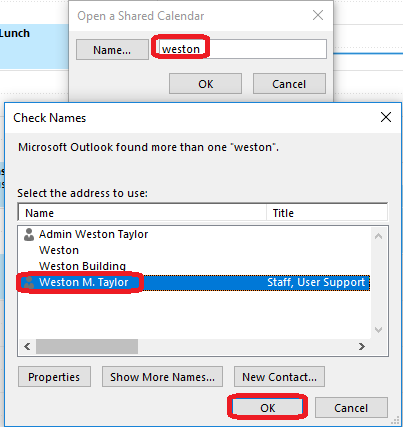Click the horizontal scrollbar's right arrow
Image resolution: width=403 pixels, height=427 pixels.
pos(362,347)
